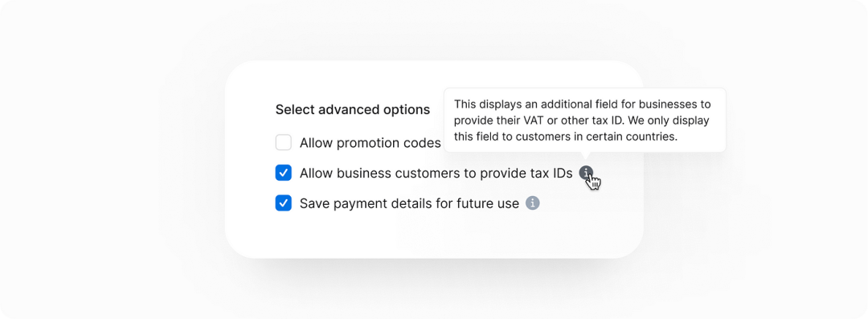Enable the Allow promotion codes checkbox
This screenshot has height=319, width=868.
point(284,143)
